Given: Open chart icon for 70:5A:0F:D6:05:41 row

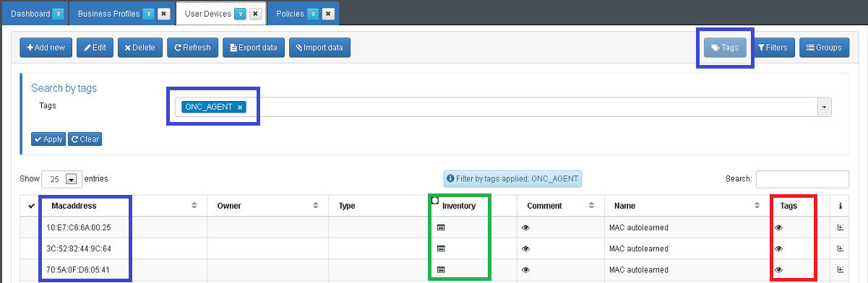Looking at the screenshot, I should (x=840, y=269).
